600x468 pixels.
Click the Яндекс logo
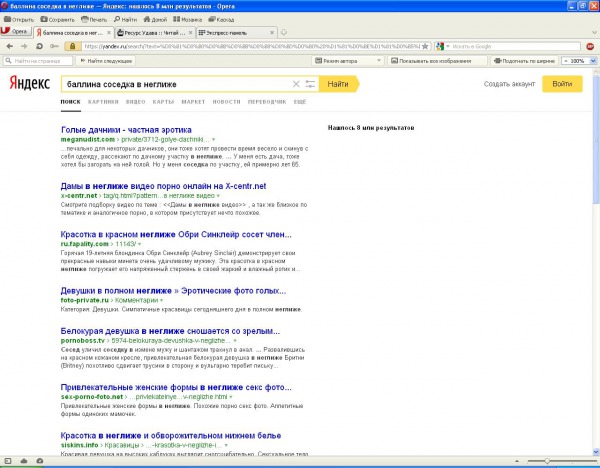point(30,83)
